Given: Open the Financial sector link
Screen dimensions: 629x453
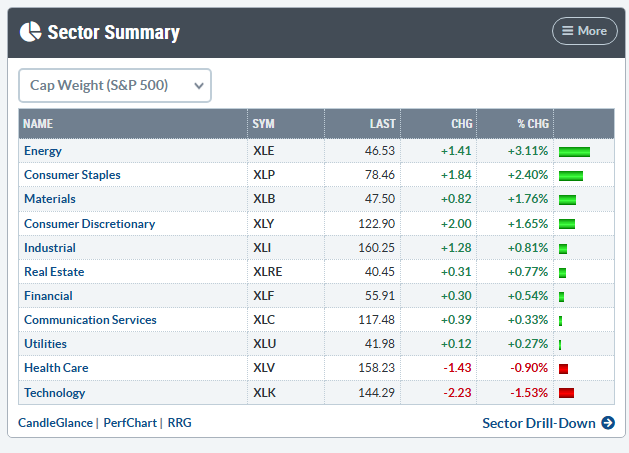Looking at the screenshot, I should click(x=48, y=296).
